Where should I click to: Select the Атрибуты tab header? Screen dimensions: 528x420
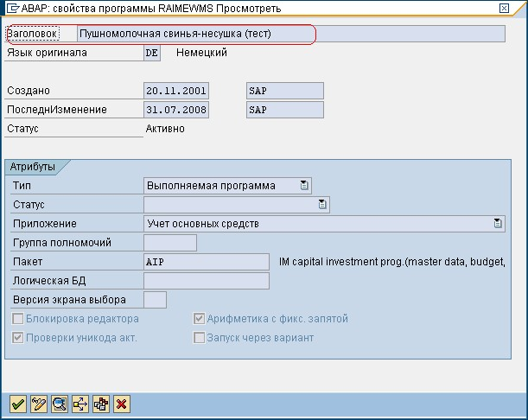tap(33, 167)
